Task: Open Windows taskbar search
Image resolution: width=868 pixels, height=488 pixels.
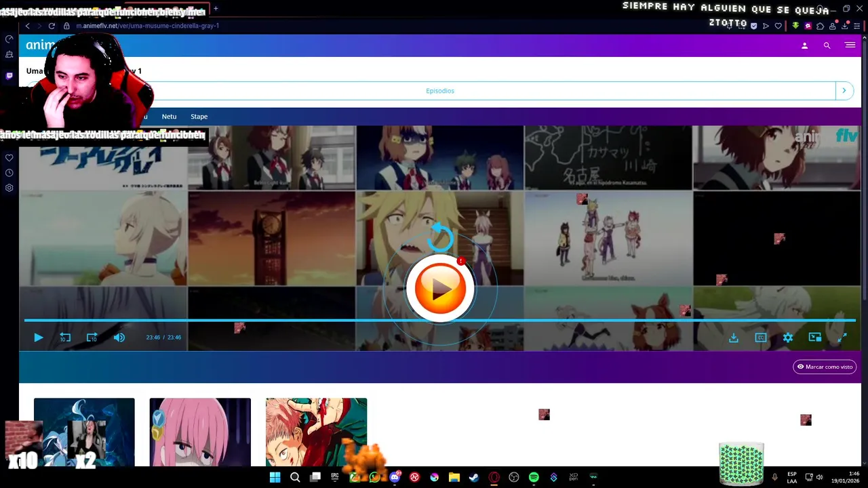Action: (295, 477)
